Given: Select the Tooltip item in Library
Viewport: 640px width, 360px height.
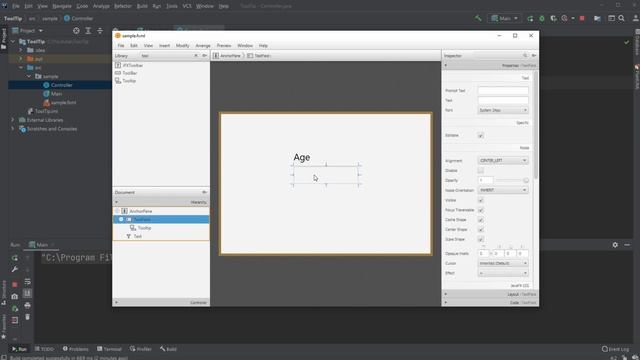Looking at the screenshot, I should point(129,81).
